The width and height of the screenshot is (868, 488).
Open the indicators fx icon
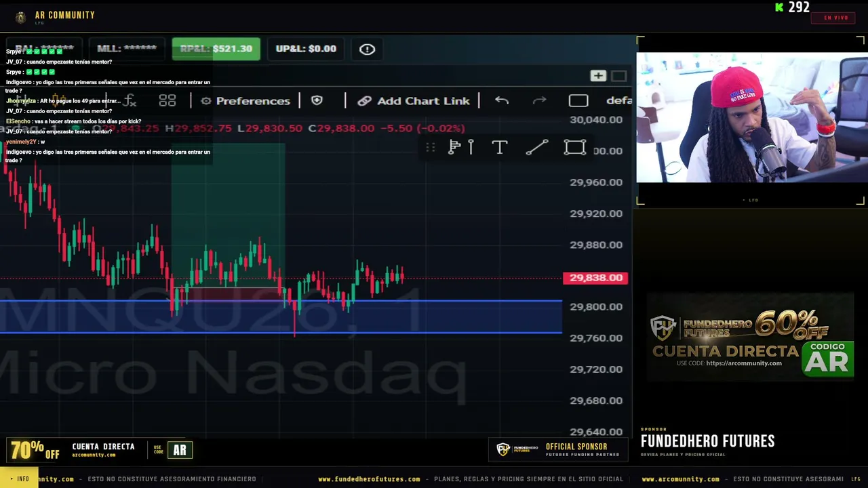[x=130, y=101]
